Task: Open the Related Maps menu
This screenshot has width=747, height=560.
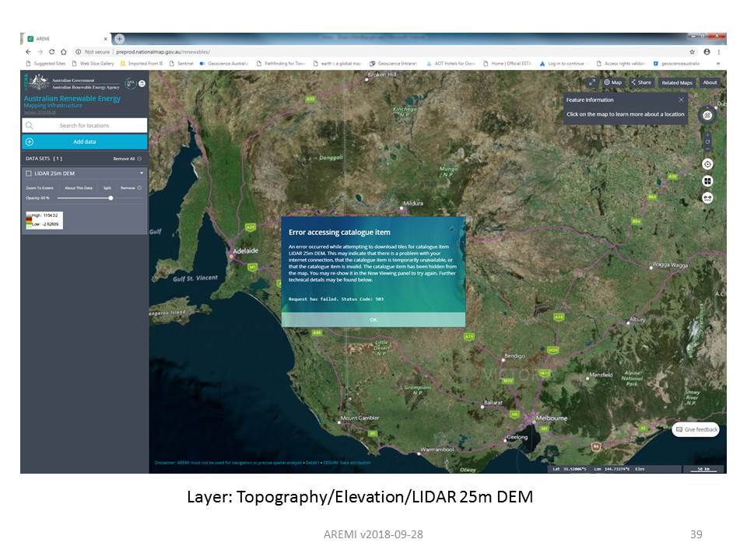Action: (x=676, y=82)
